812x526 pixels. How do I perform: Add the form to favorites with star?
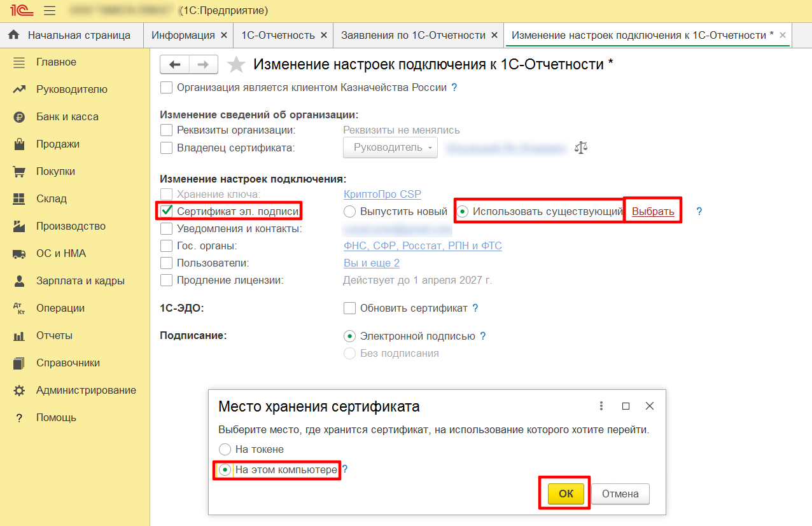click(x=236, y=64)
